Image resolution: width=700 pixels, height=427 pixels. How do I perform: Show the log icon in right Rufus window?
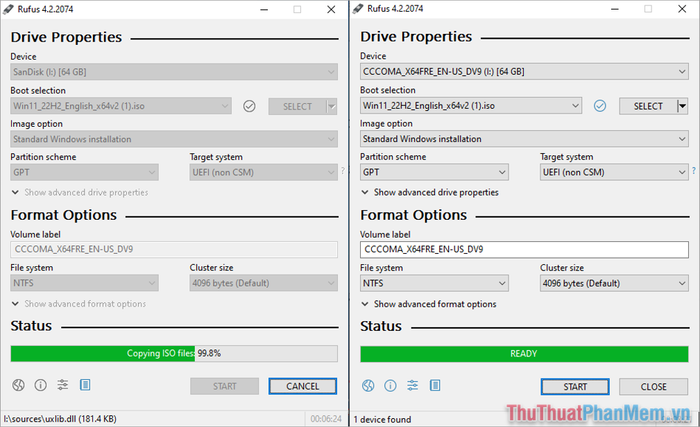tap(435, 385)
